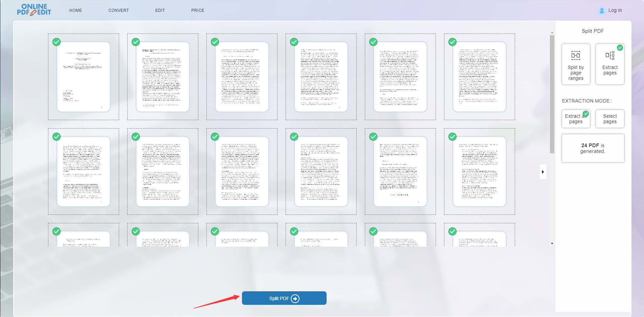Toggle checkmark on last page of top row

click(x=452, y=42)
